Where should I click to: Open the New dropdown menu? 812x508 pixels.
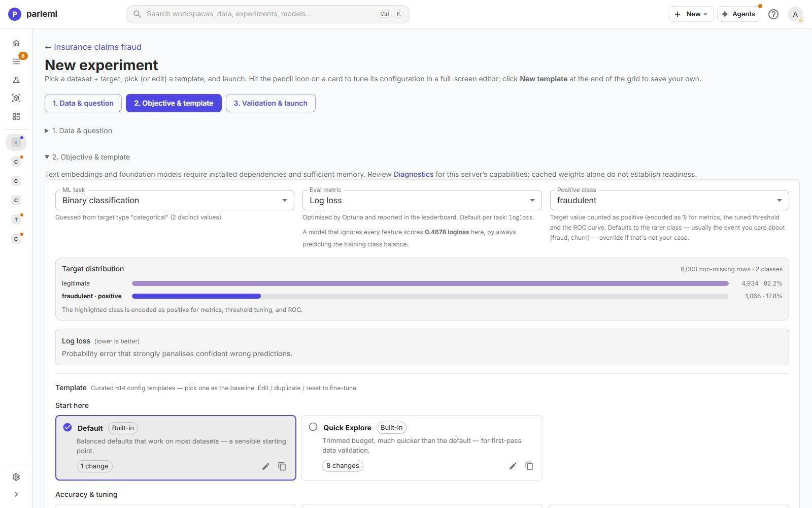coord(691,14)
